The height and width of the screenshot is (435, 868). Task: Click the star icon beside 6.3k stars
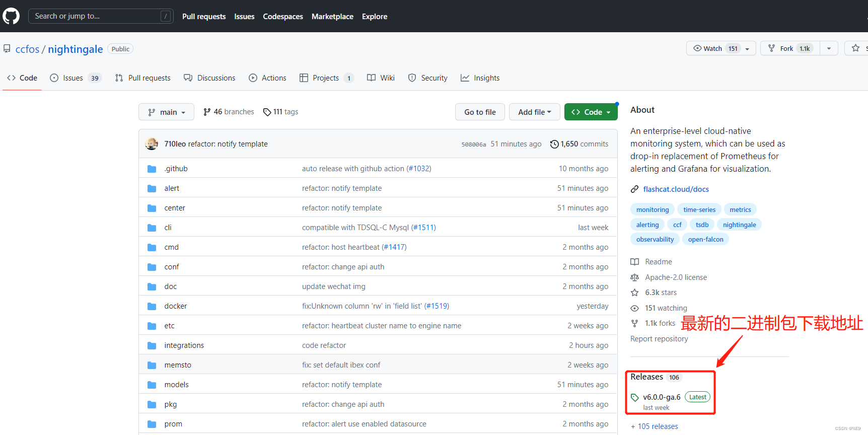pyautogui.click(x=635, y=293)
